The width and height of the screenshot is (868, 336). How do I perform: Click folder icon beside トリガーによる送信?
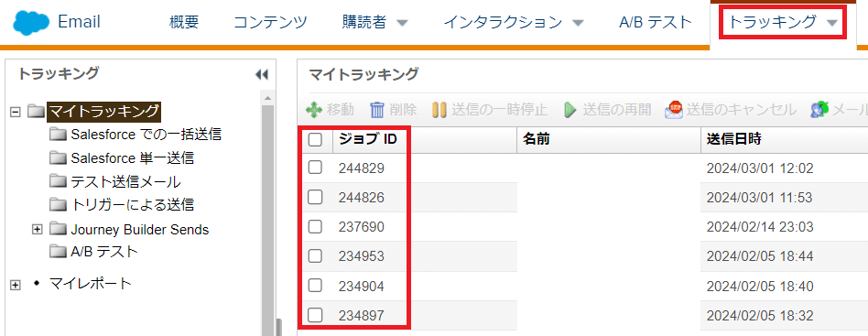tap(58, 205)
